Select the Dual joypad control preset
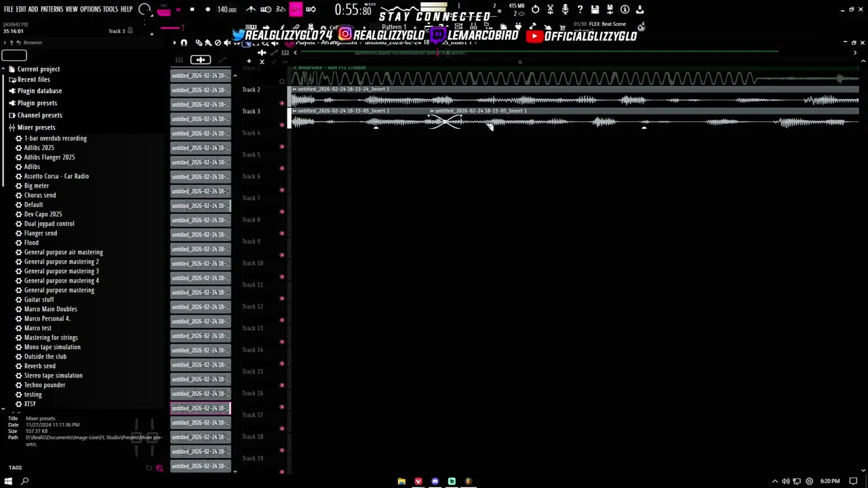Image resolution: width=868 pixels, height=488 pixels. point(50,224)
